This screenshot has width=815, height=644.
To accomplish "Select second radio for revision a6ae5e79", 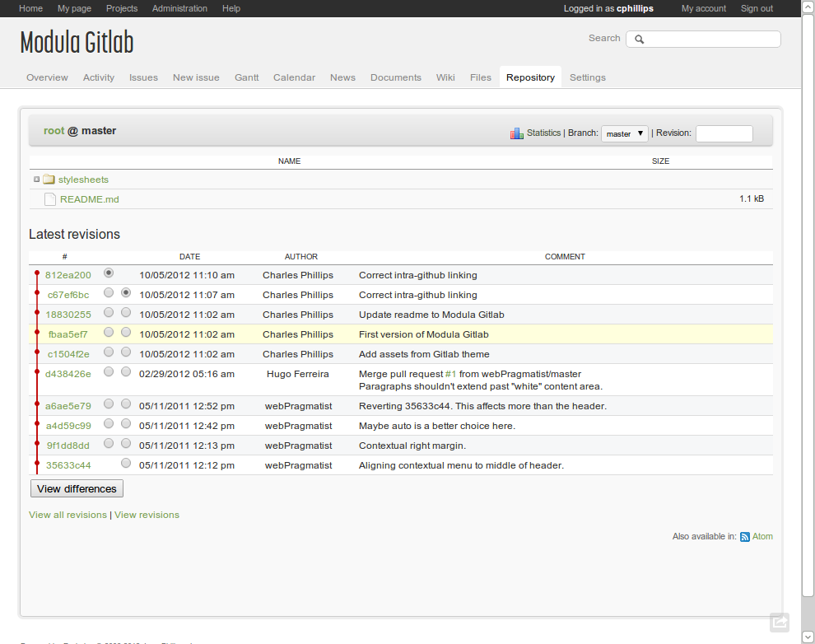I will click(126, 404).
